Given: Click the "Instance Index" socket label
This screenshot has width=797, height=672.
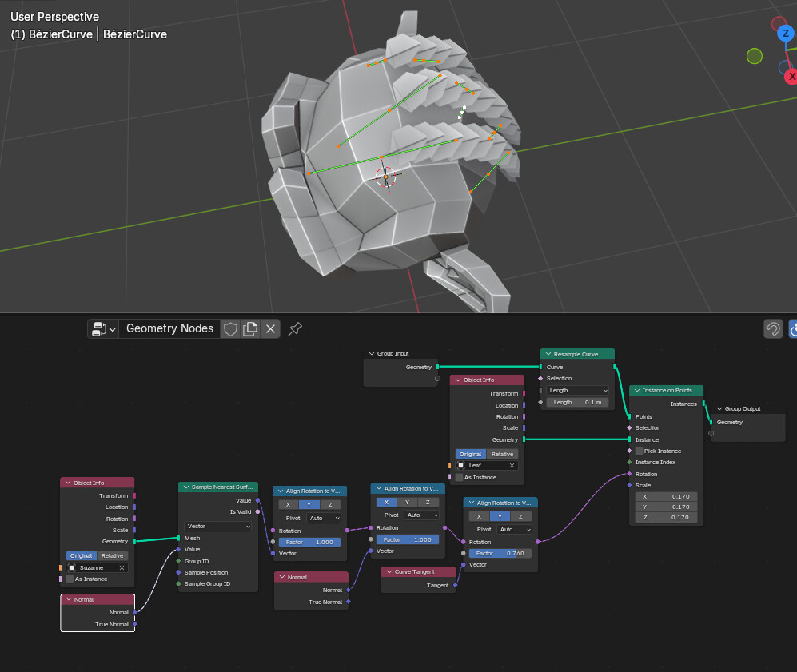Looking at the screenshot, I should pyautogui.click(x=656, y=463).
